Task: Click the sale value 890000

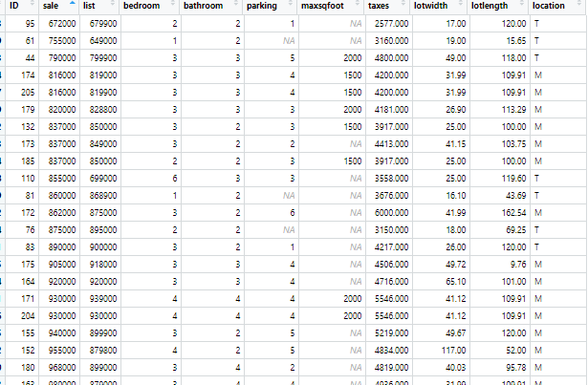Action: pyautogui.click(x=62, y=247)
